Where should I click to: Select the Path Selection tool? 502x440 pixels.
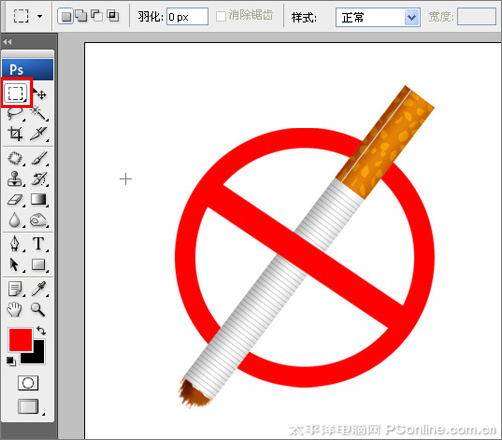pyautogui.click(x=15, y=265)
